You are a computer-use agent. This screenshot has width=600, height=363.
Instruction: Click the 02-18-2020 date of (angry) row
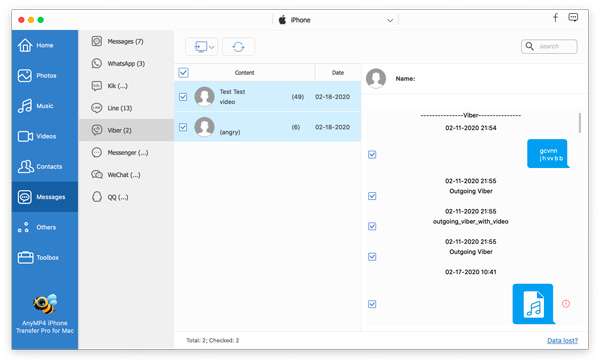coord(333,127)
